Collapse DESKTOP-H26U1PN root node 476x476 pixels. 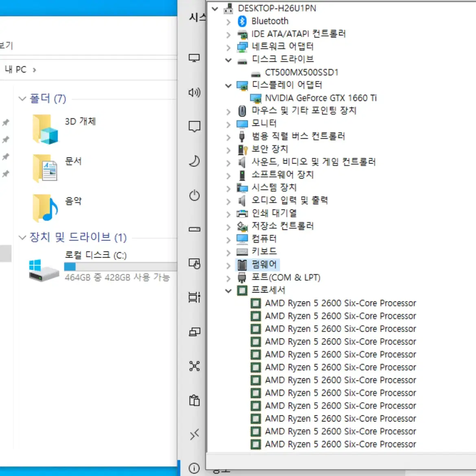(215, 9)
